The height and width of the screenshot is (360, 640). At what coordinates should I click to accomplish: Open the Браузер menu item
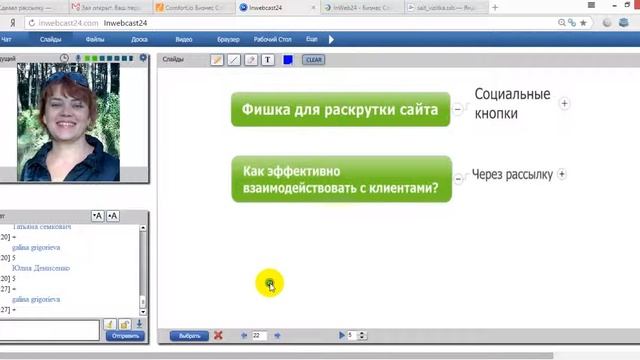click(x=228, y=40)
